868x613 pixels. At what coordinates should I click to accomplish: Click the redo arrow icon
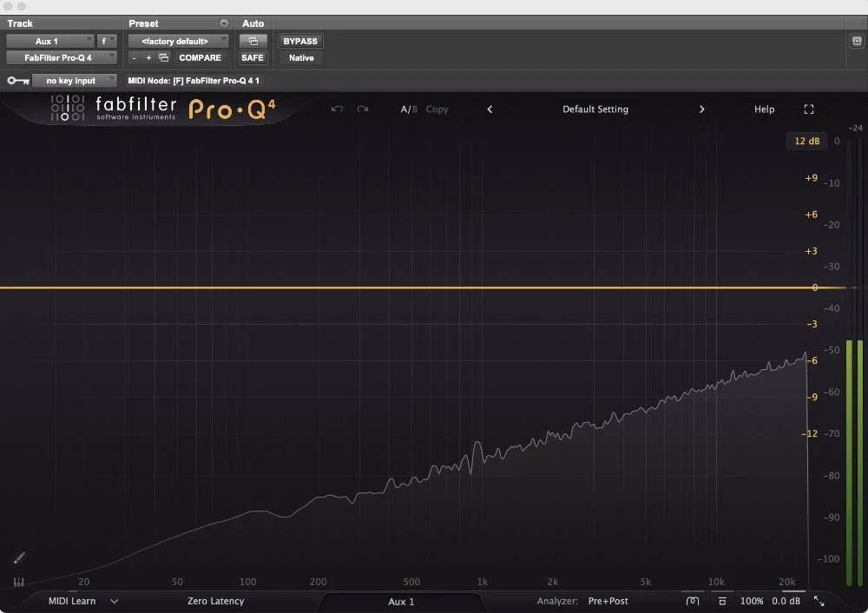coord(363,109)
